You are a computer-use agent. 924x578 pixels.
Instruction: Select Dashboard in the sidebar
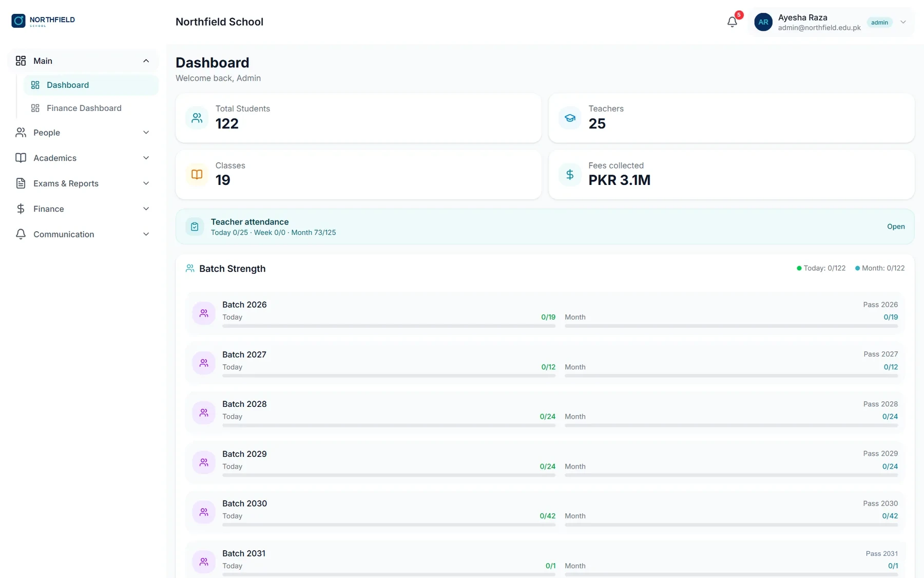[91, 85]
